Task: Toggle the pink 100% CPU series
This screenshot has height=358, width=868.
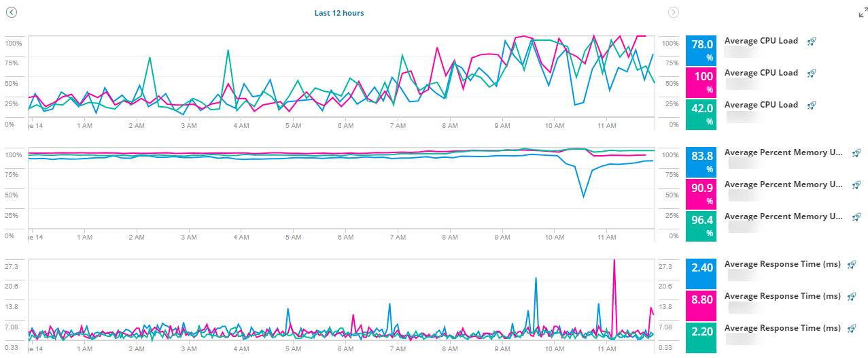Action: (x=701, y=82)
